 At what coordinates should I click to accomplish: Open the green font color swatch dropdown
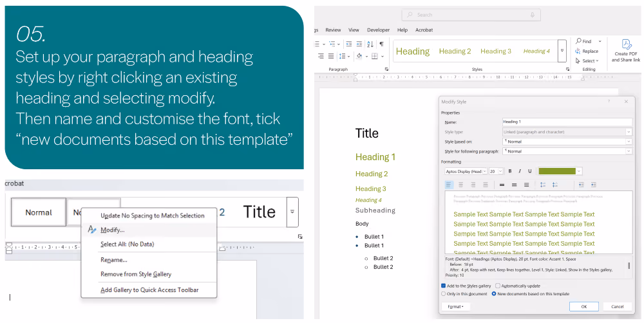click(x=579, y=171)
